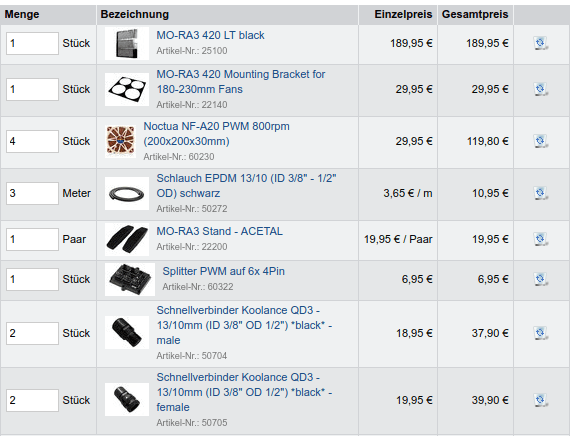Remove MO-RA3 420 LT black via trash icon

(540, 43)
